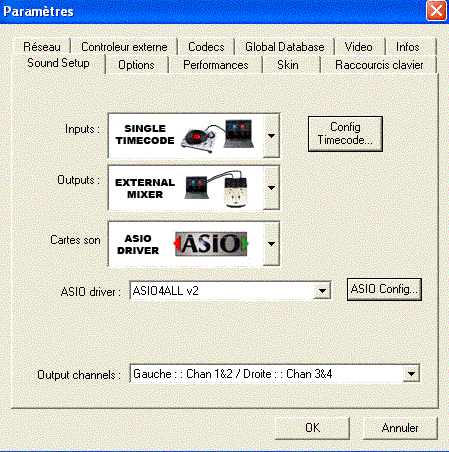
Task: Expand the Outputs dropdown arrow
Action: [x=271, y=188]
